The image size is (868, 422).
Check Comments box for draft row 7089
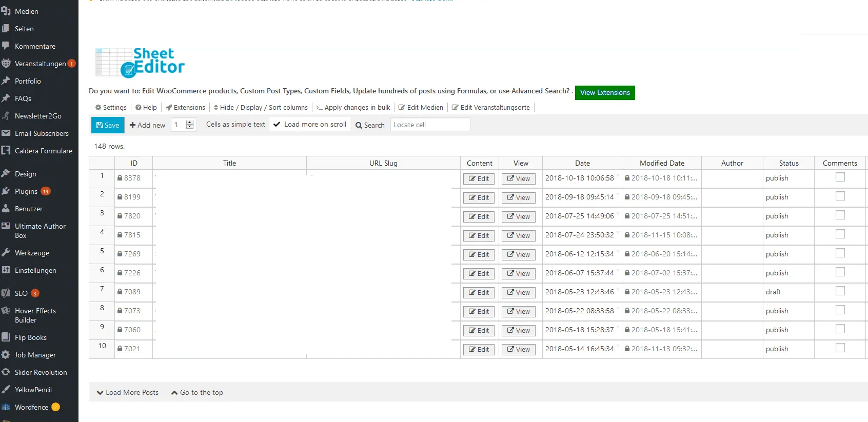(840, 291)
